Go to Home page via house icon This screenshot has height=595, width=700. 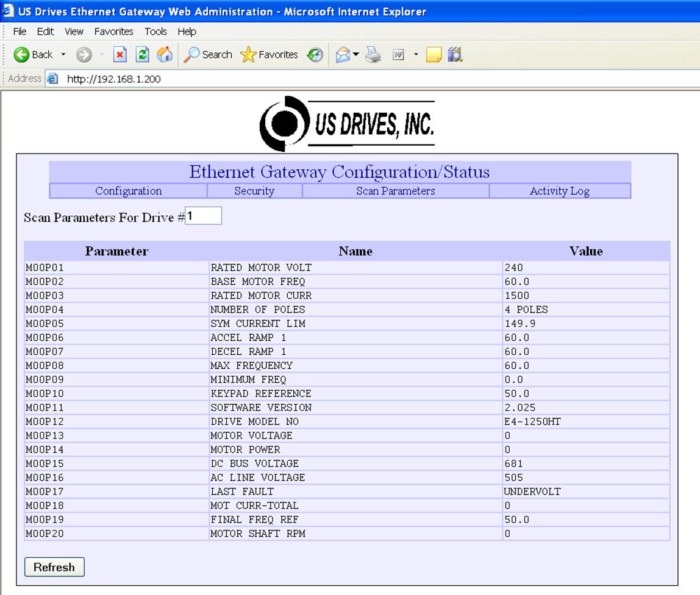tap(164, 55)
